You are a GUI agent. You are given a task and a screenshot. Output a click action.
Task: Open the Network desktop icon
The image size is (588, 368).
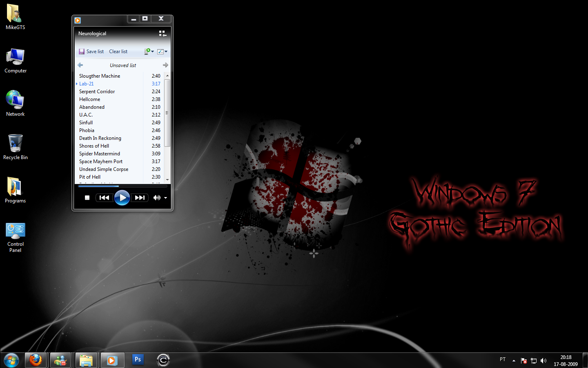pos(15,103)
